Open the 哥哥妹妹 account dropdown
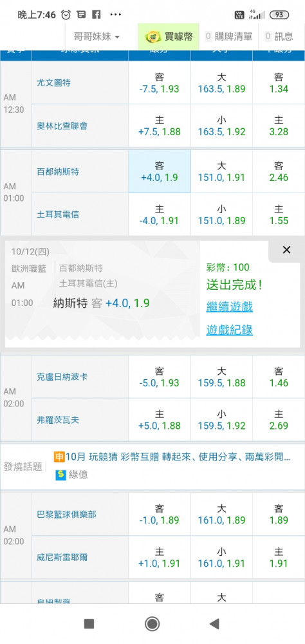This screenshot has width=305, height=644. click(x=97, y=37)
